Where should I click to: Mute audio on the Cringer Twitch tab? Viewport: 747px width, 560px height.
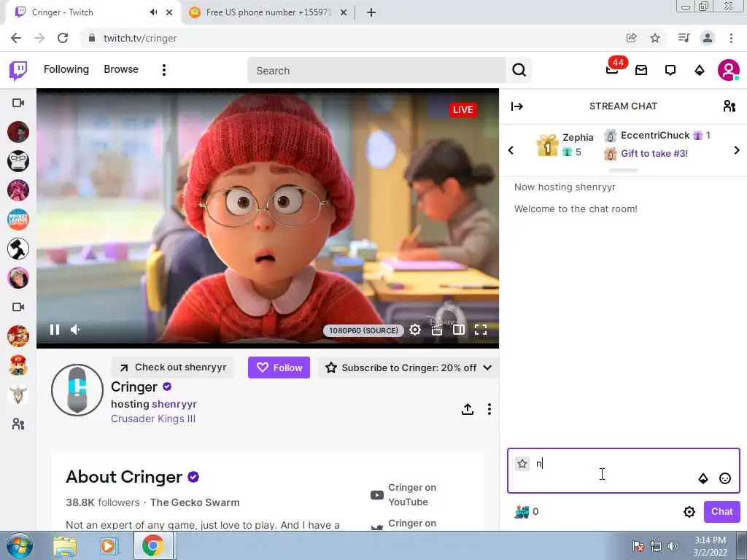coord(153,12)
